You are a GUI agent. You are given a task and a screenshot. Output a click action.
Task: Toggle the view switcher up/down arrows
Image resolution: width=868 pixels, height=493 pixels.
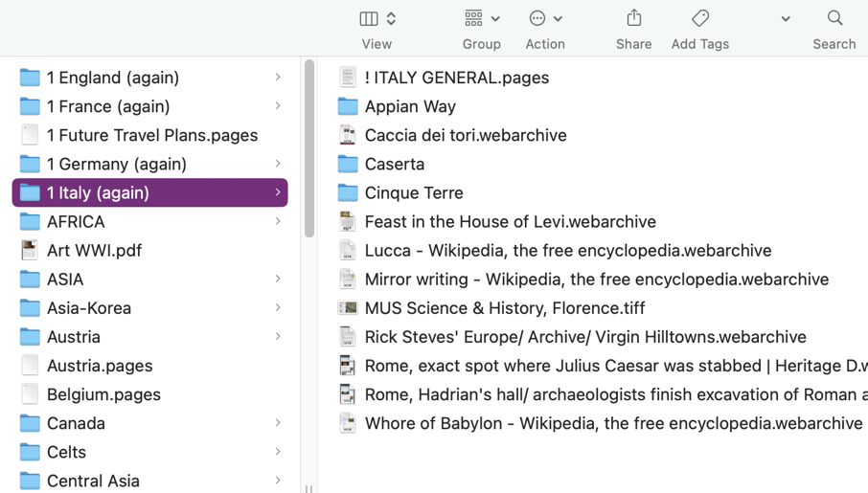[391, 18]
